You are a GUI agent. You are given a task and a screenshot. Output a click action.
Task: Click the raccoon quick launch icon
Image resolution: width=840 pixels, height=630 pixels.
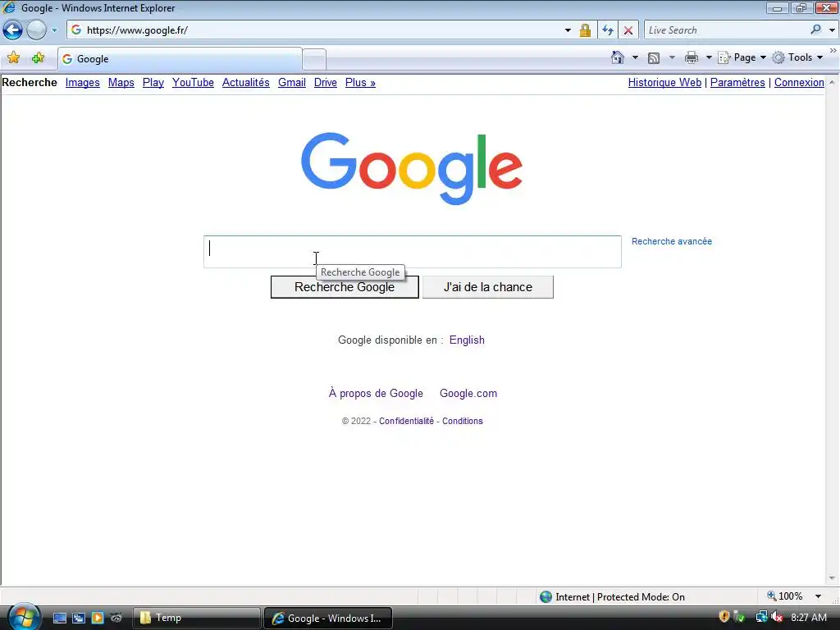116,619
